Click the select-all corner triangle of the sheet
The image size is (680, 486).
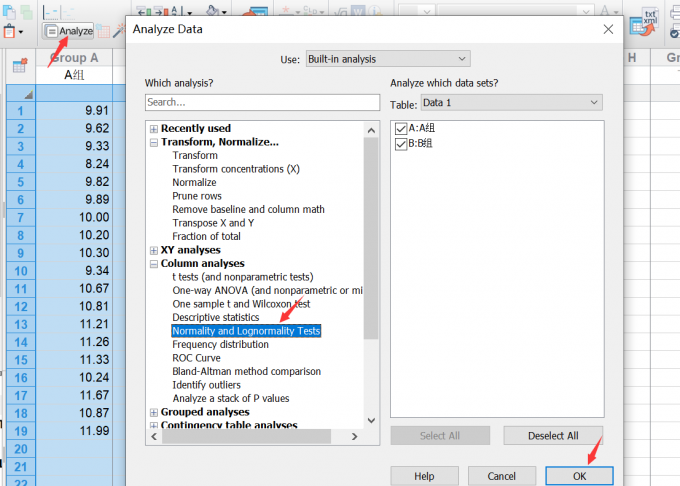point(28,94)
